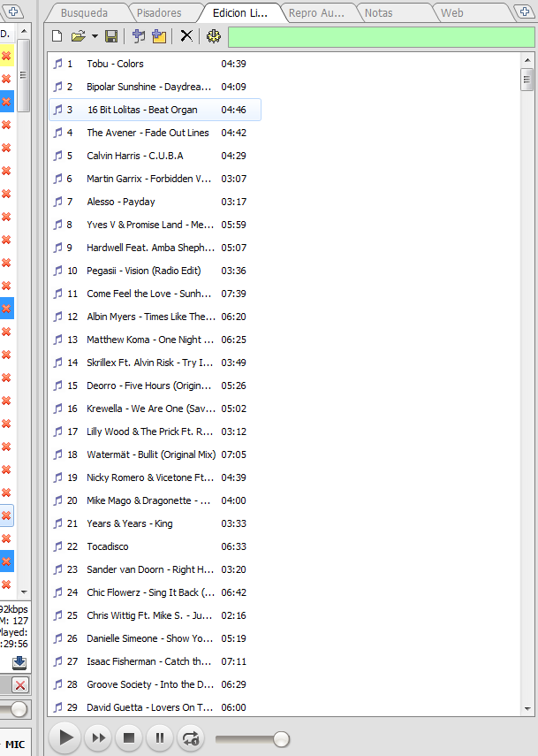
Task: Select track Calvin Harris - C.U.B.A
Action: pos(155,156)
